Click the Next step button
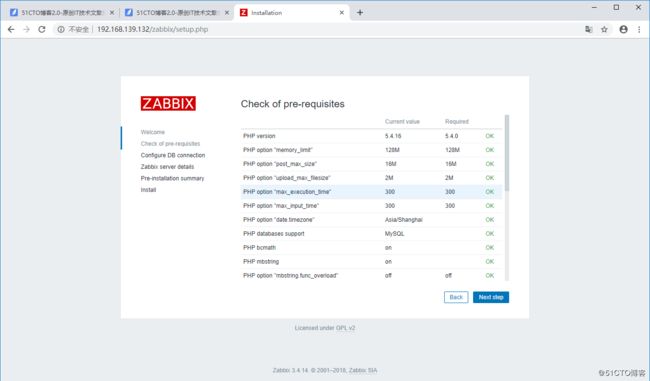Image resolution: width=650 pixels, height=381 pixels. (491, 297)
